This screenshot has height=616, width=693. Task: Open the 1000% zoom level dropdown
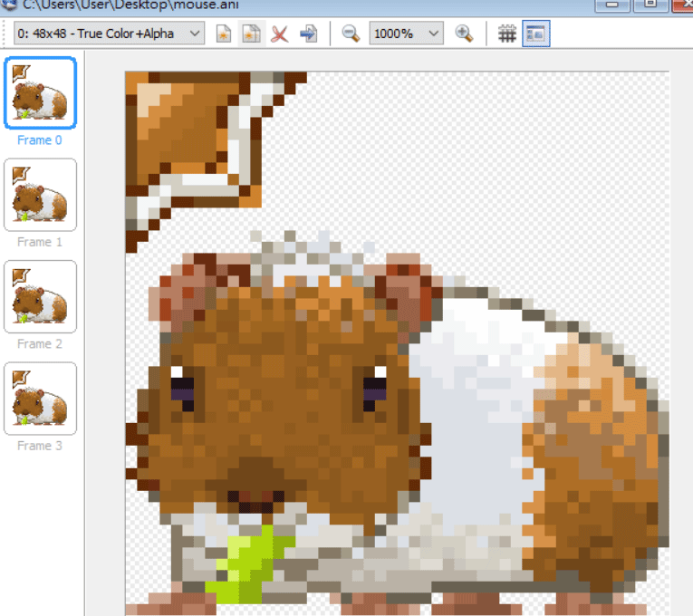pyautogui.click(x=406, y=34)
